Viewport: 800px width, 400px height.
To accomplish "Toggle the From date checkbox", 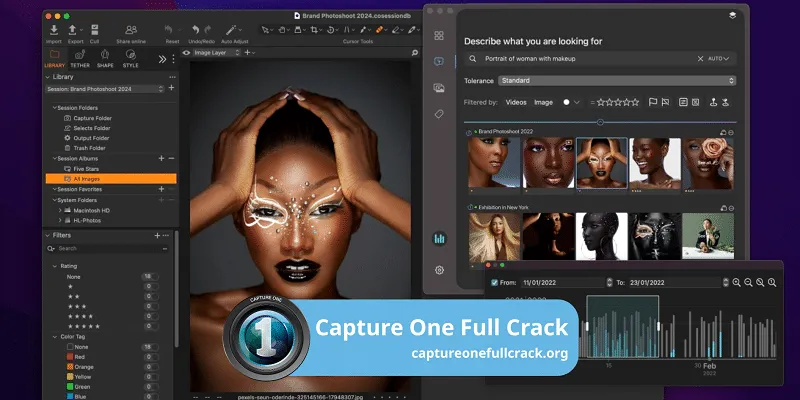I will pyautogui.click(x=494, y=282).
